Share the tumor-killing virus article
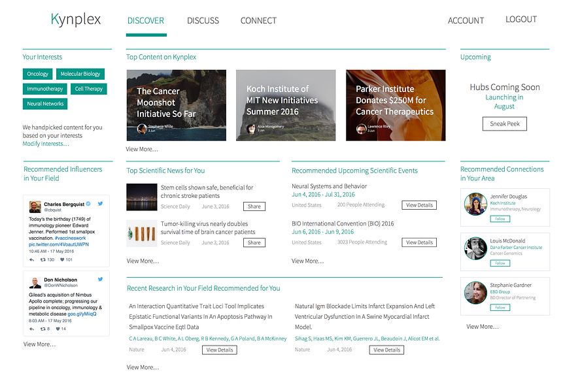The width and height of the screenshot is (580, 392). 254,243
